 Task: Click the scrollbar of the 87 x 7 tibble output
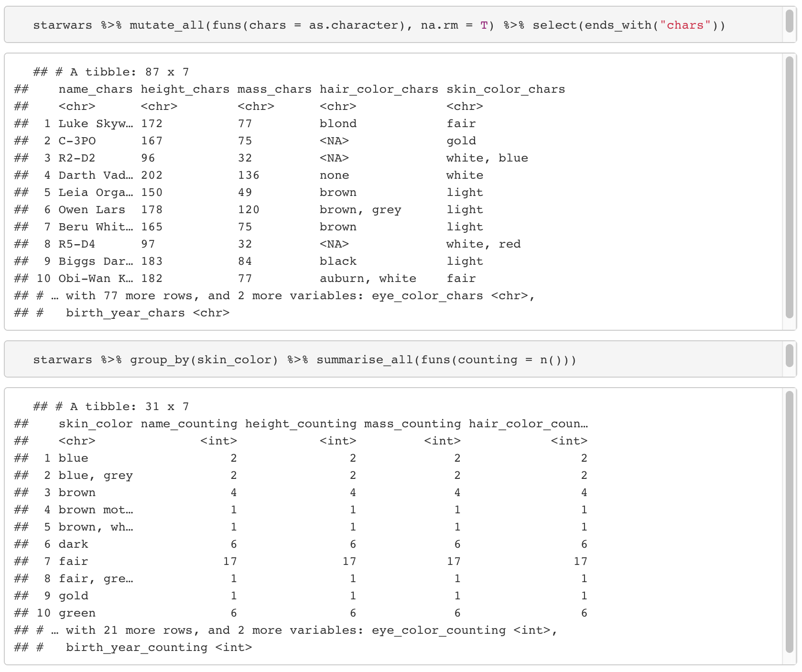click(x=790, y=187)
